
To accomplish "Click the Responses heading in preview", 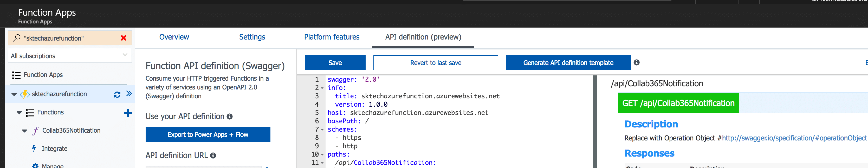I will 649,153.
